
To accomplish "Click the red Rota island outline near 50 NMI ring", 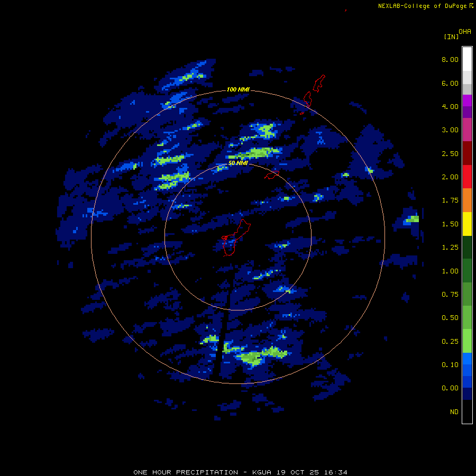I will [x=272, y=175].
